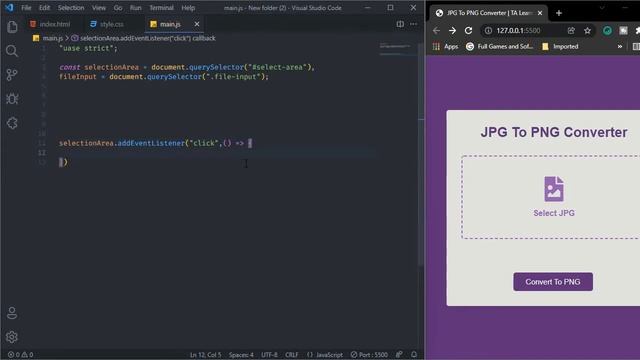
Task: Click the split editor right icon
Action: point(400,24)
